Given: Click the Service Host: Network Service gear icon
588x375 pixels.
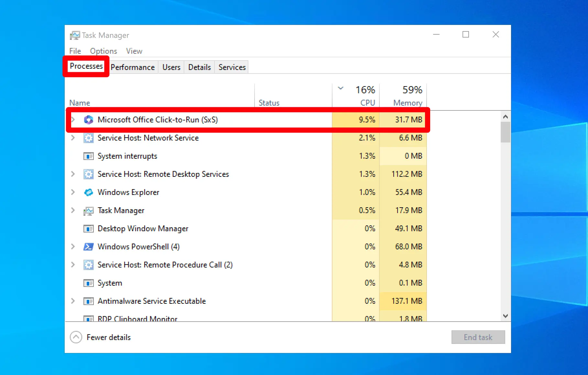Looking at the screenshot, I should 88,138.
